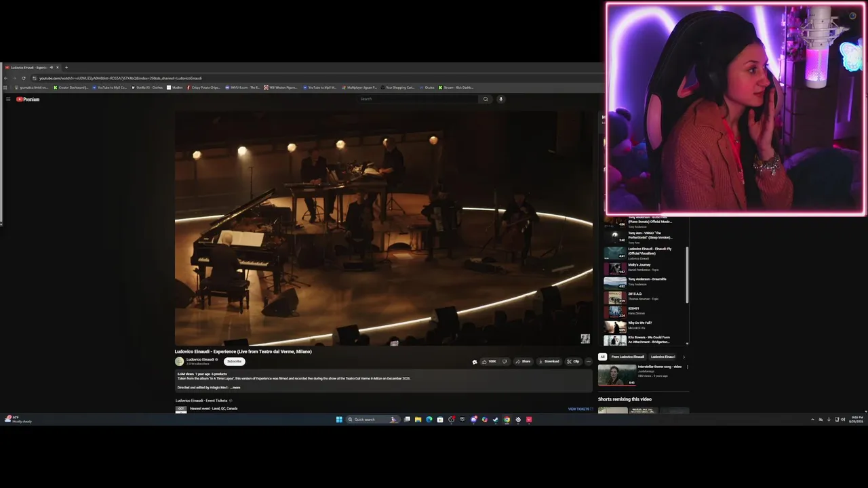Click the Share button
This screenshot has width=868, height=488.
click(x=523, y=361)
